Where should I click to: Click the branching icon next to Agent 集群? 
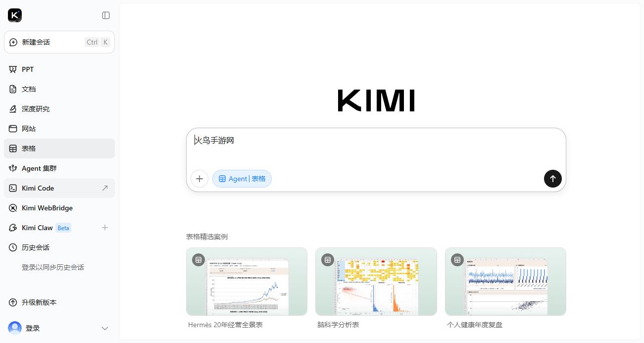pos(13,168)
